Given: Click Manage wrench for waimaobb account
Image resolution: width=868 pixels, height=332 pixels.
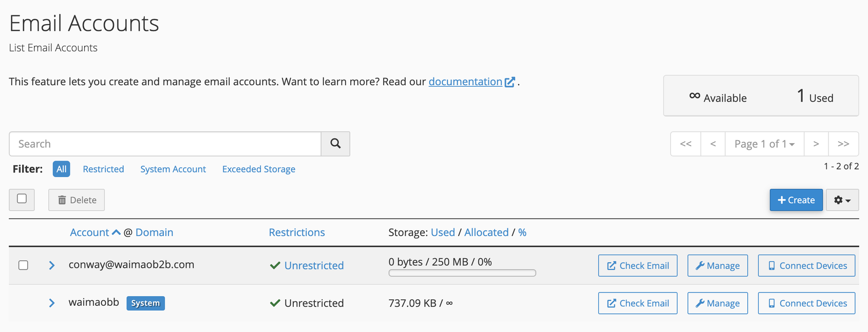Looking at the screenshot, I should click(x=718, y=303).
